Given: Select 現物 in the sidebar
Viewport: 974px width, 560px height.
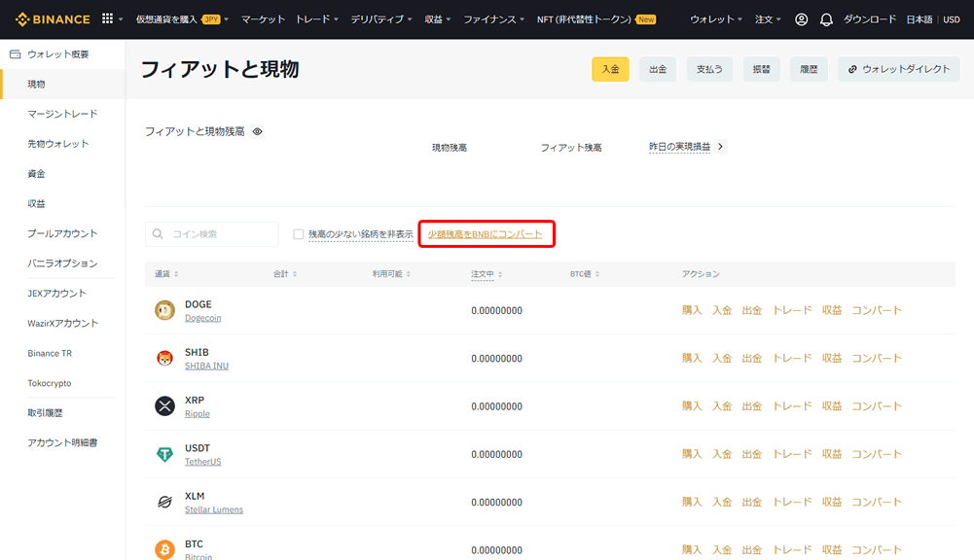Looking at the screenshot, I should coord(36,84).
